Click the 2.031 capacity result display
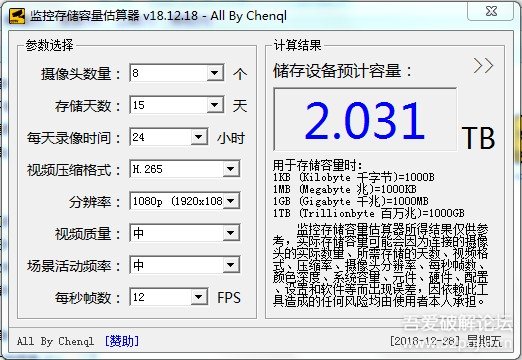The height and width of the screenshot is (360, 522). point(365,119)
